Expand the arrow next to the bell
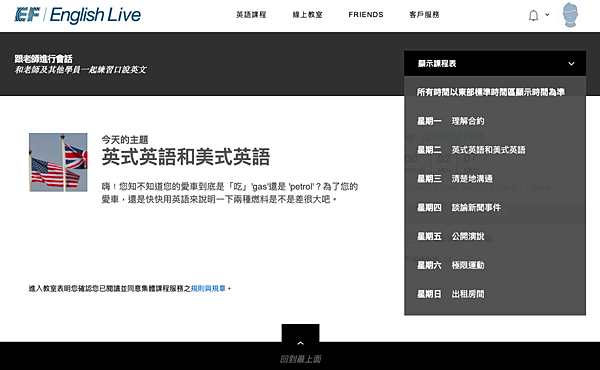The image size is (600, 370). tap(547, 15)
